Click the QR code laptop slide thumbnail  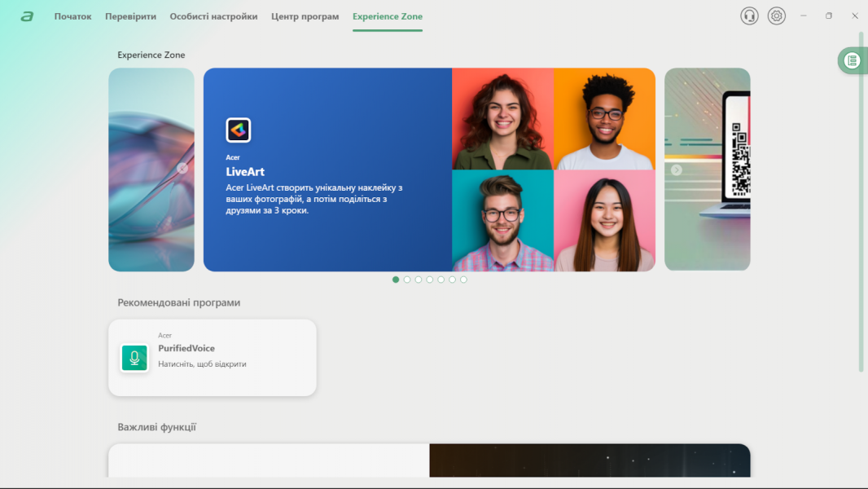(707, 170)
